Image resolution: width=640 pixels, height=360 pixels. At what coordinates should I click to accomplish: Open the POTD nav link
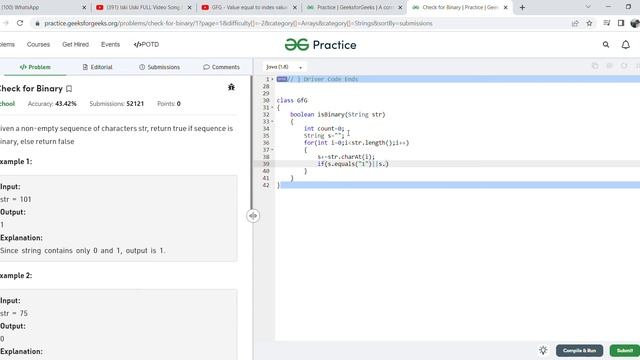[x=146, y=44]
